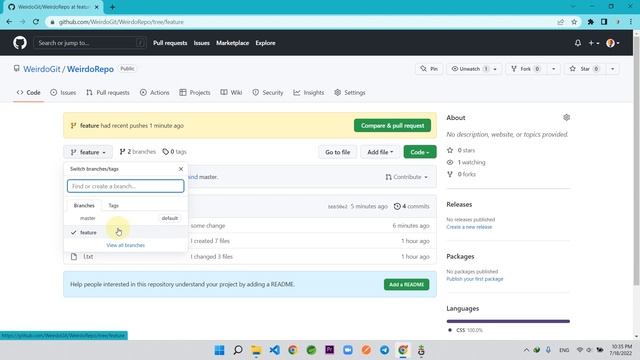The image size is (640, 360).
Task: Select the master branch
Action: [126, 218]
